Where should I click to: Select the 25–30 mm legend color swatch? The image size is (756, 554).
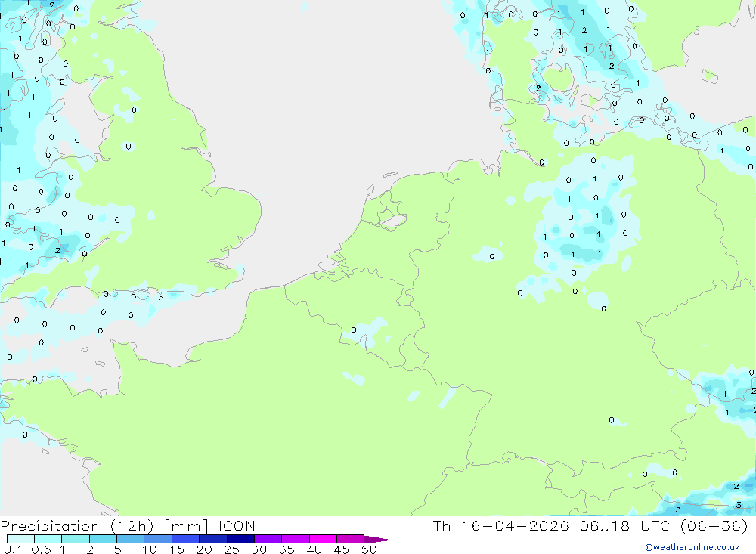(240, 539)
